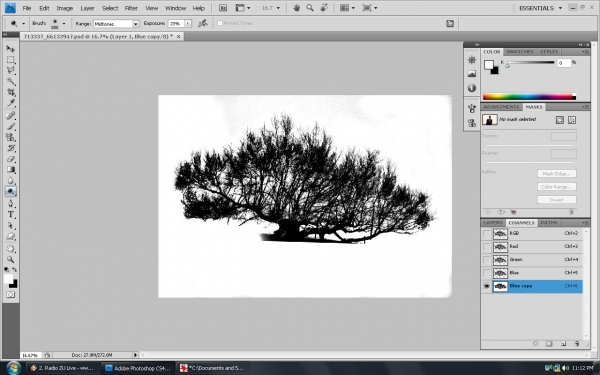600x375 pixels.
Task: Open the Arrange Documents dropdown
Action: coord(347,8)
